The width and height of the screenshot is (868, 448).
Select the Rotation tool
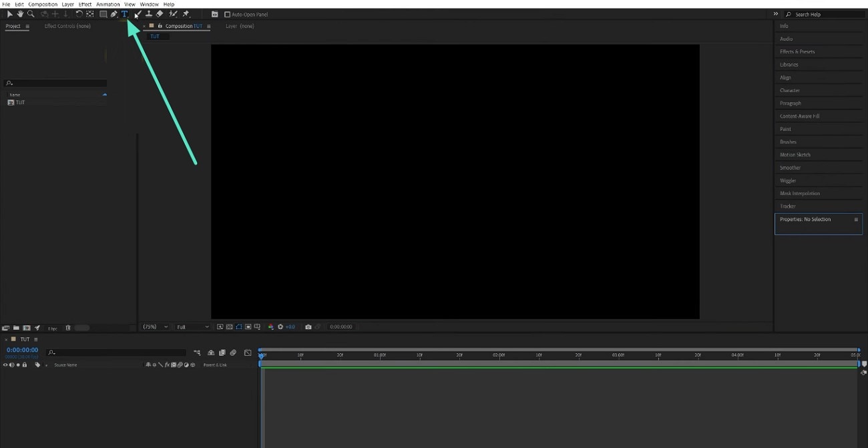coord(79,14)
